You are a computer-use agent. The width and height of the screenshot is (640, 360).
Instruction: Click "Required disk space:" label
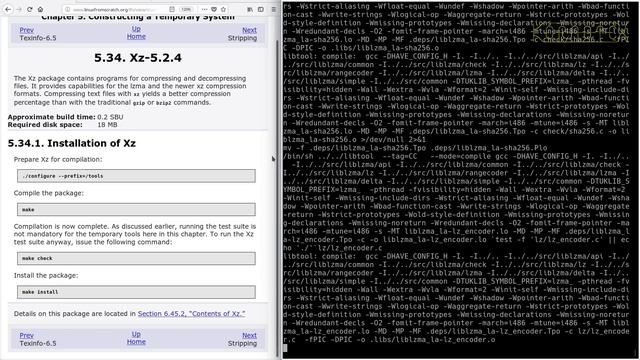point(45,124)
